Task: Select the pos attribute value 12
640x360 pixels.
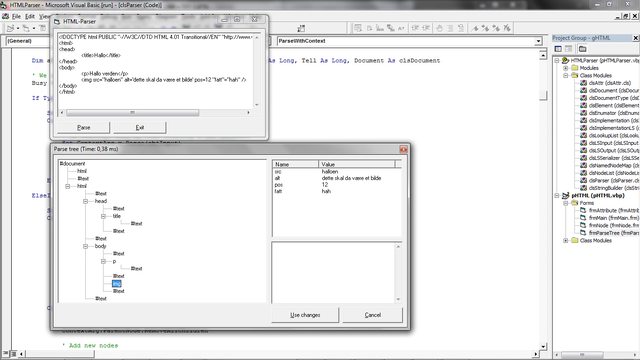Action: tap(325, 185)
